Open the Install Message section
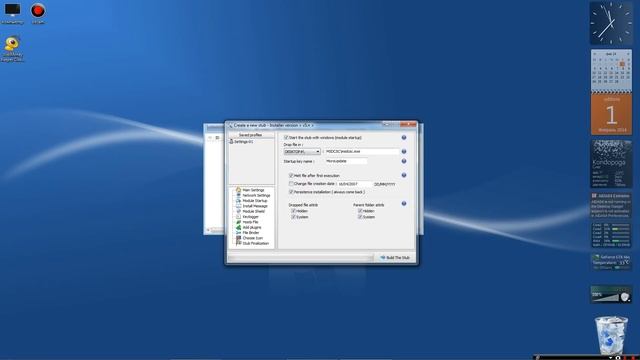640x360 pixels. 255,206
